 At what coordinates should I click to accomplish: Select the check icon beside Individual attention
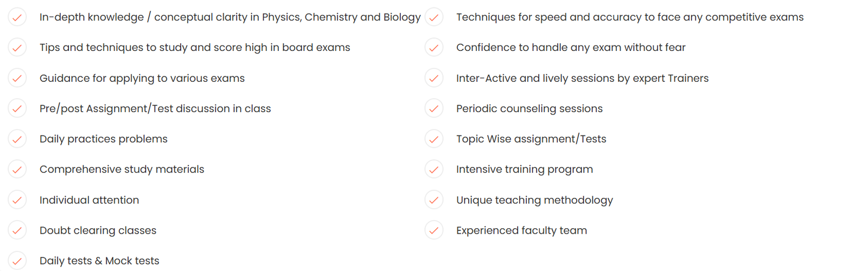pos(17,200)
